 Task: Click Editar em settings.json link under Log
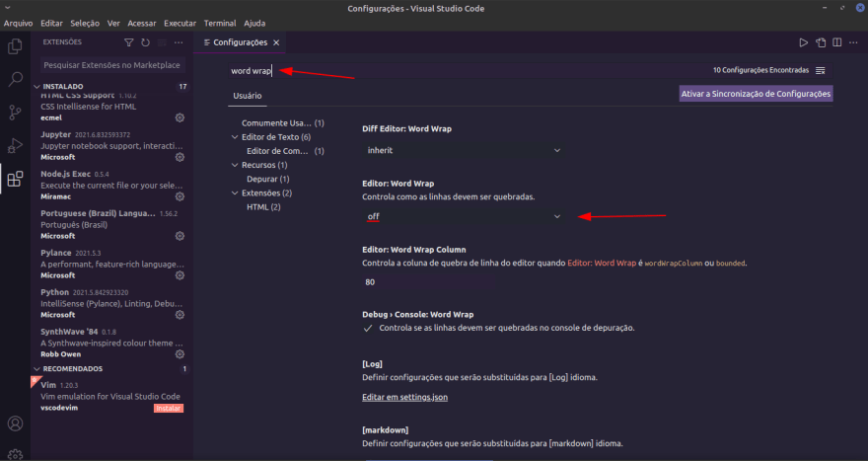[404, 397]
